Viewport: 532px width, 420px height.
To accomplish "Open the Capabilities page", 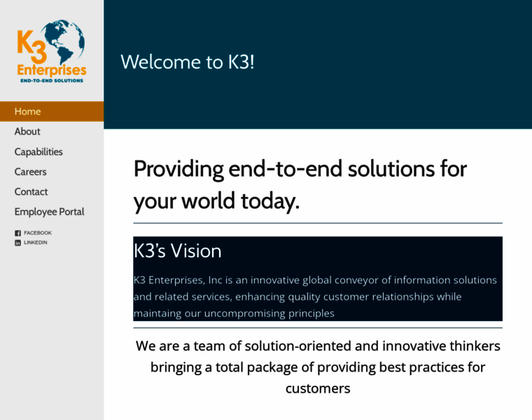I will (x=38, y=152).
